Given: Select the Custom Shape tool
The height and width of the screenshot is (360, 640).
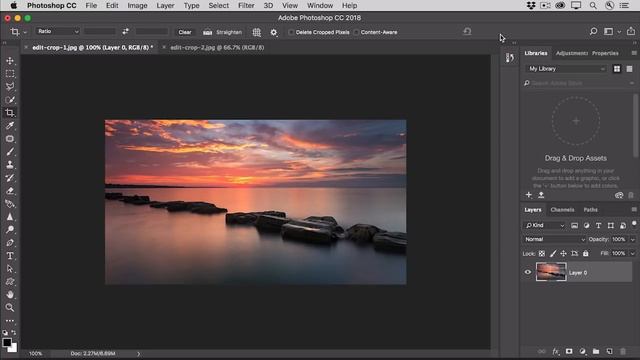Looking at the screenshot, I should point(10,282).
